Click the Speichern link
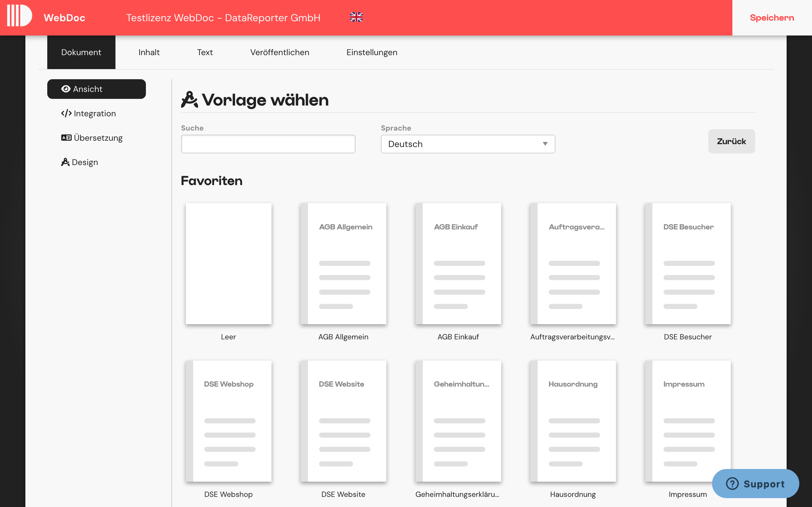The height and width of the screenshot is (507, 812). click(771, 17)
